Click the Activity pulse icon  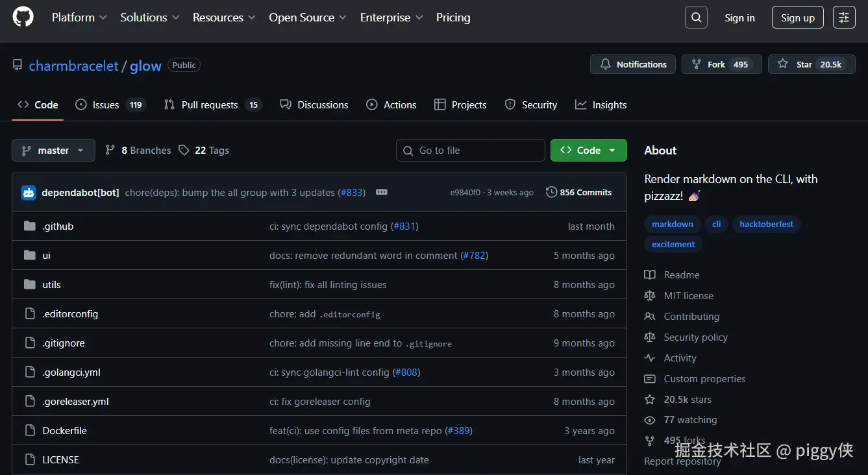[x=650, y=358]
